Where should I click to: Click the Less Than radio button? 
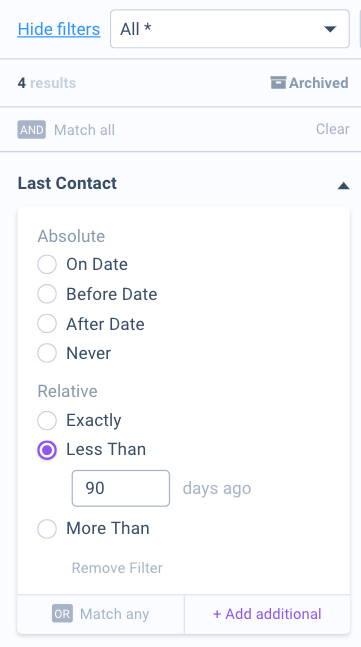47,450
